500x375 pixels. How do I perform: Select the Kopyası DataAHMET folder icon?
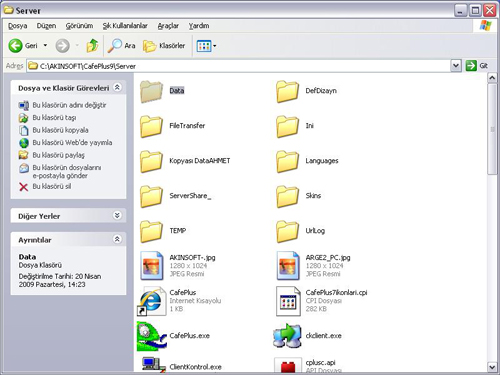pyautogui.click(x=151, y=161)
